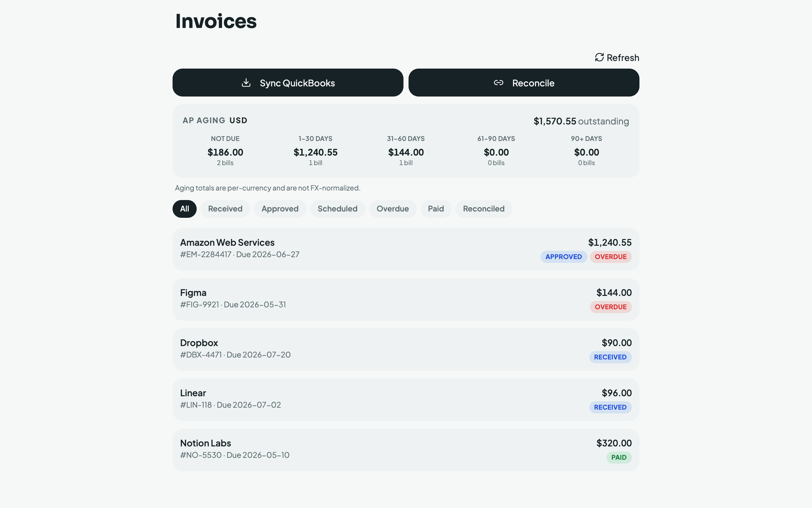Click invoice number #FIG-9921

click(199, 304)
